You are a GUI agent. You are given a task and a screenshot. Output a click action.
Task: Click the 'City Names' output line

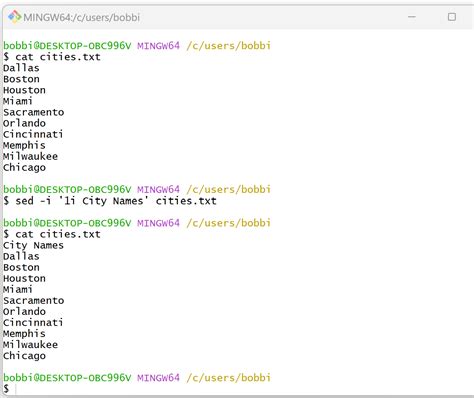pos(33,246)
